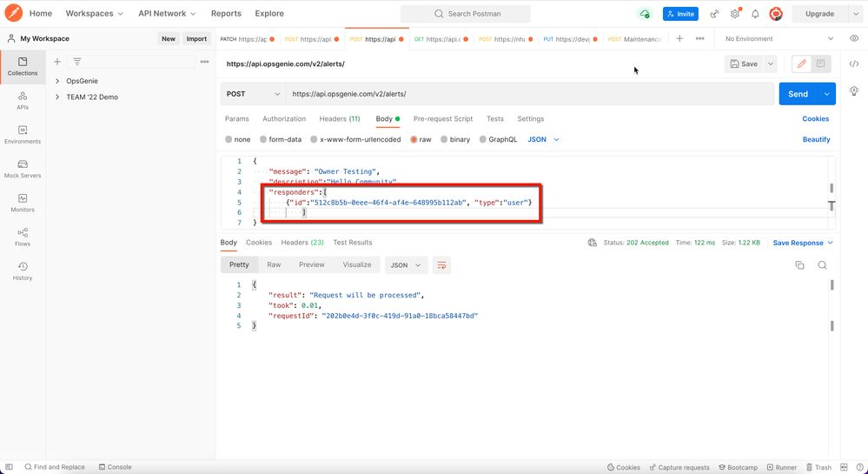This screenshot has height=474, width=868.
Task: Open the code snippet icon
Action: click(x=854, y=63)
